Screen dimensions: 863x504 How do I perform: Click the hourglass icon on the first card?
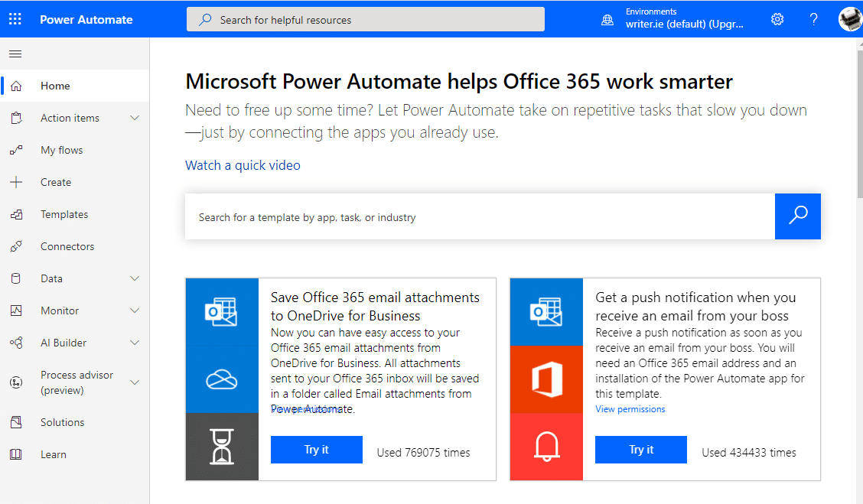222,447
